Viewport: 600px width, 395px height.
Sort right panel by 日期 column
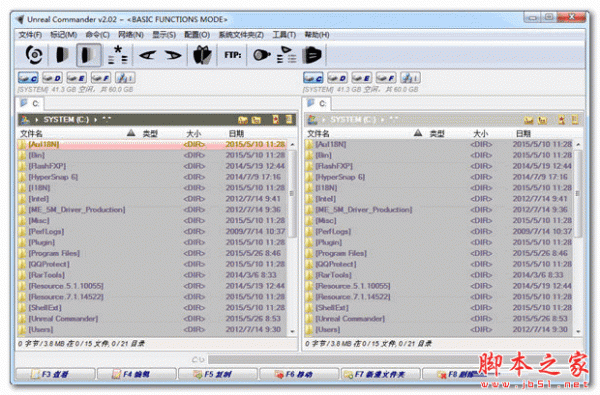523,134
